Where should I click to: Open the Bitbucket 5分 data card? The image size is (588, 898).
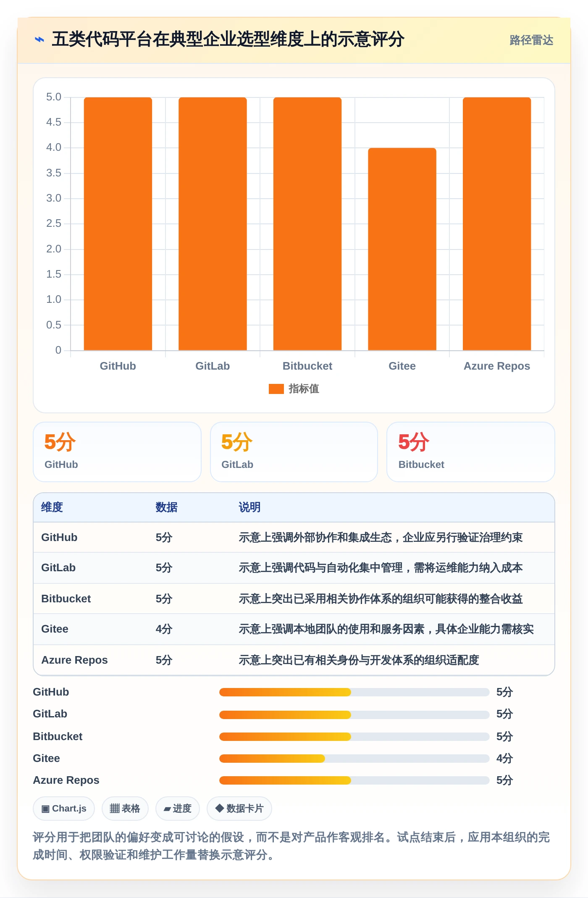pyautogui.click(x=471, y=452)
